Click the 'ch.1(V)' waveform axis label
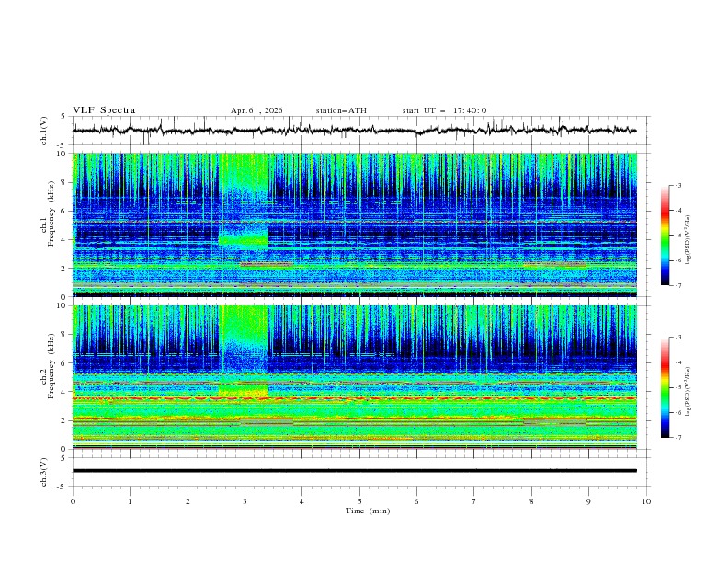The image size is (728, 563). (44, 131)
